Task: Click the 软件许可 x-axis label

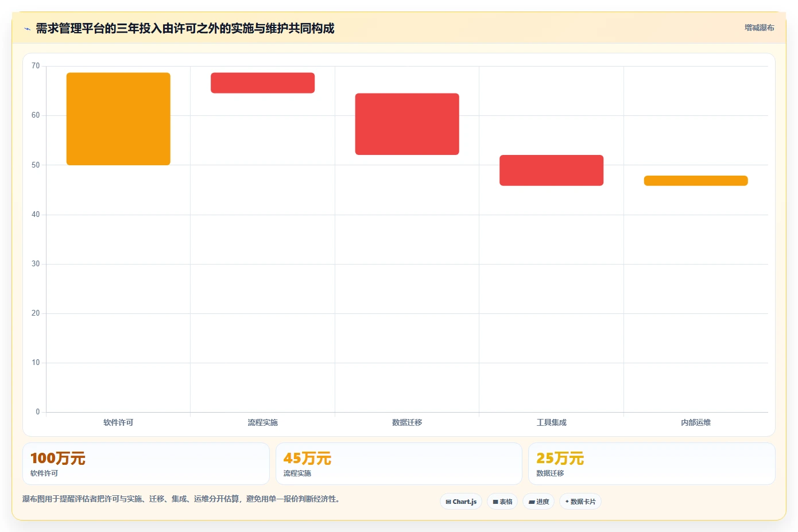Action: pos(118,422)
